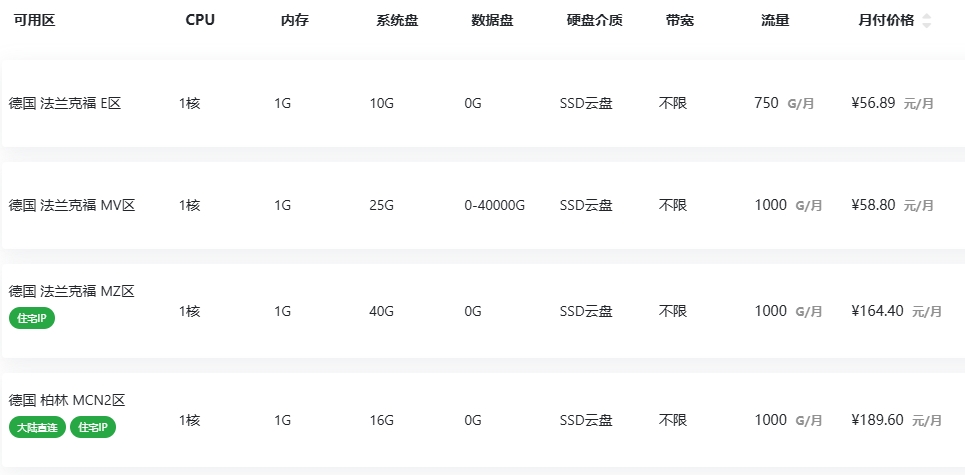Click the 住宅IP tag under 法兰克福 MZ区
This screenshot has height=475, width=965.
click(x=33, y=319)
